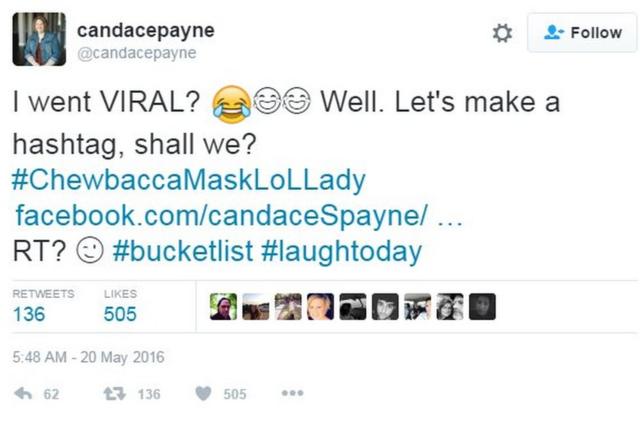
Task: Click the reply arrow icon
Action: [23, 394]
